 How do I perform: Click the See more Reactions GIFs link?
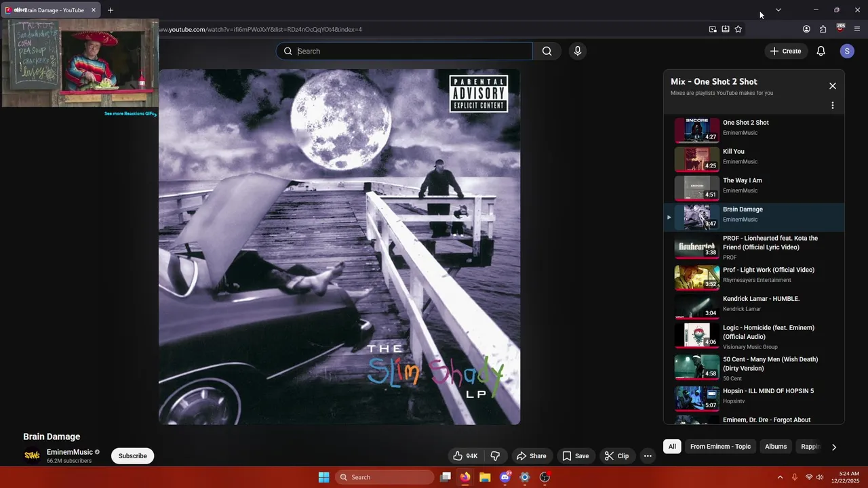pyautogui.click(x=130, y=114)
